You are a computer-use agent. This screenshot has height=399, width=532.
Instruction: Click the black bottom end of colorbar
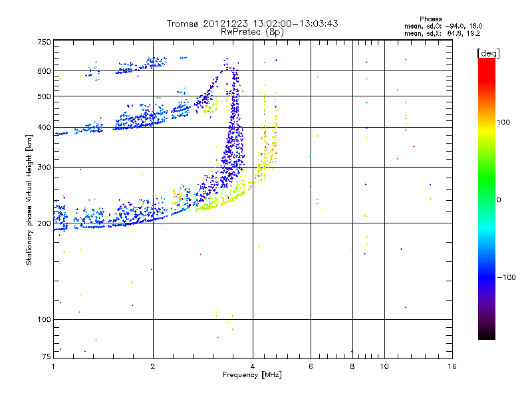click(x=487, y=334)
